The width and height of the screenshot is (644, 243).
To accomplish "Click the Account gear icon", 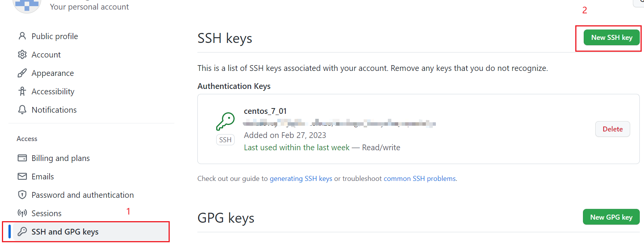I will (x=22, y=54).
